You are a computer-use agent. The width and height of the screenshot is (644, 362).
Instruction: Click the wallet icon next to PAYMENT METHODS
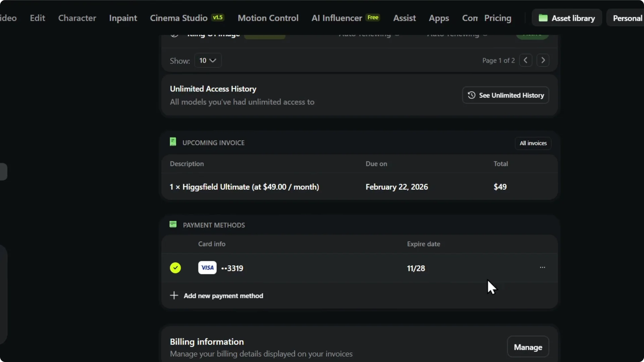pos(173,224)
